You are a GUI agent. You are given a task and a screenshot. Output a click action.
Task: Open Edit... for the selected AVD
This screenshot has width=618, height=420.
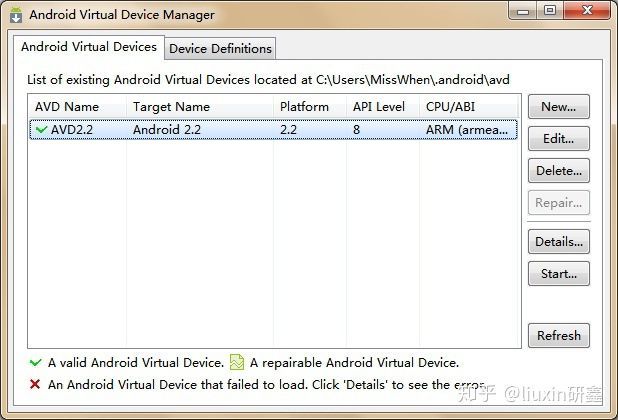point(558,139)
